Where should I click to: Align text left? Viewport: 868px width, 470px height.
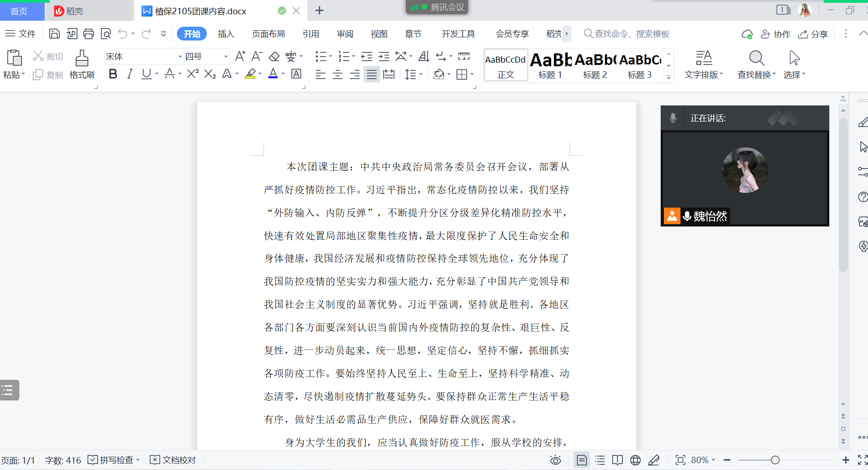click(x=321, y=74)
